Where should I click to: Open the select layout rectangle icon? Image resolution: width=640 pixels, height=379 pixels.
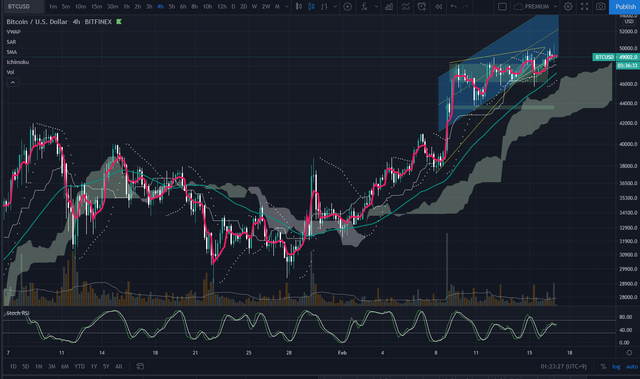pyautogui.click(x=502, y=7)
